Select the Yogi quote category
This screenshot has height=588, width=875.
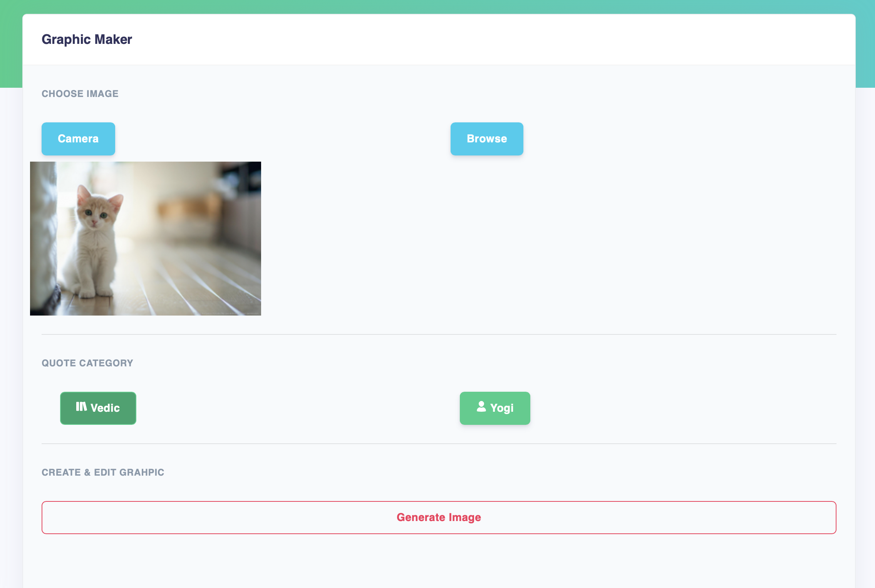pyautogui.click(x=495, y=408)
